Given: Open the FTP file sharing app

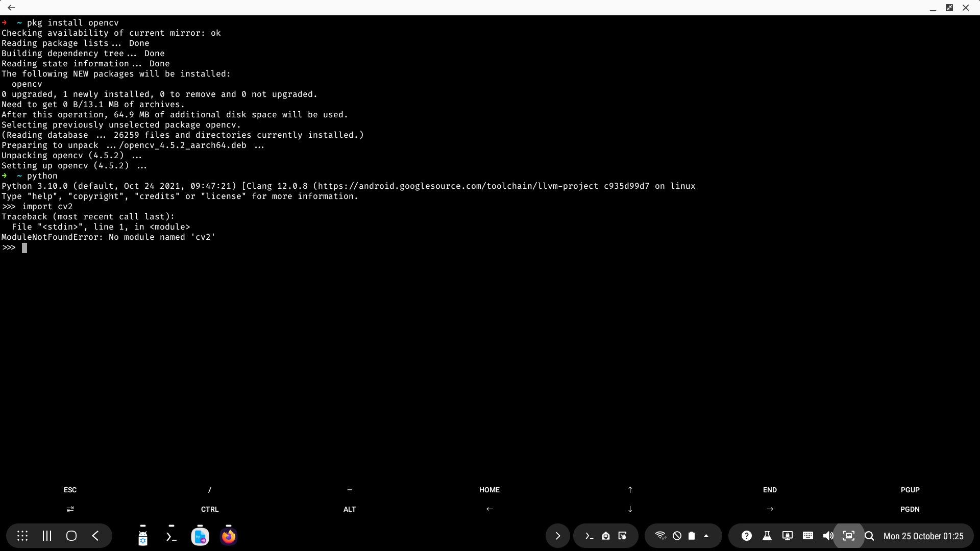Looking at the screenshot, I should coord(200,536).
